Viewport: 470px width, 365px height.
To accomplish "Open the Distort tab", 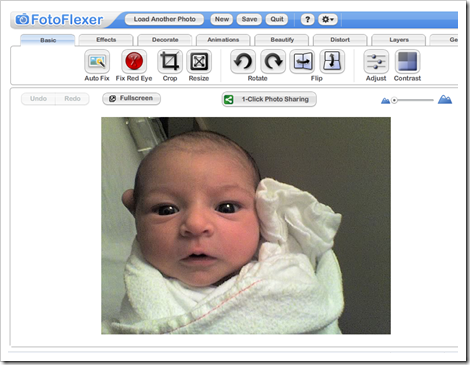I will tap(340, 40).
